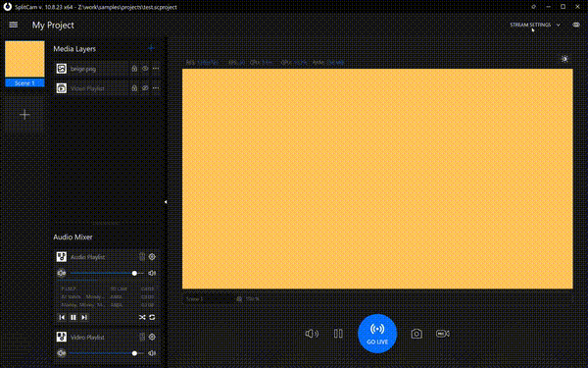
Task: Collapse the left side panel arrow
Action: click(x=166, y=202)
